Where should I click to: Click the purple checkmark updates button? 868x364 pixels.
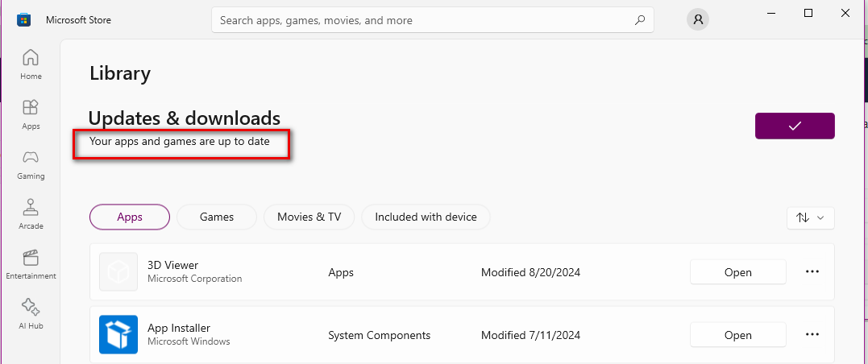[795, 126]
